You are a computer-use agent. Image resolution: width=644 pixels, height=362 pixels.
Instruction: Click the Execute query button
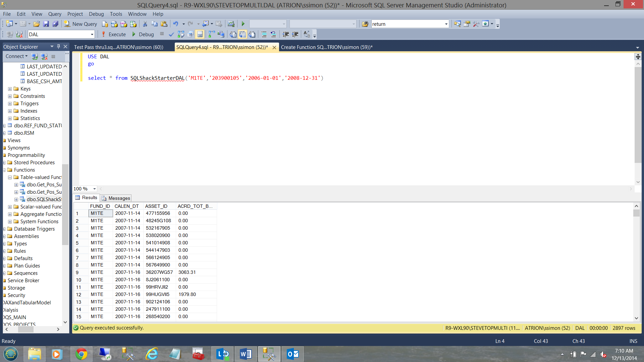114,34
